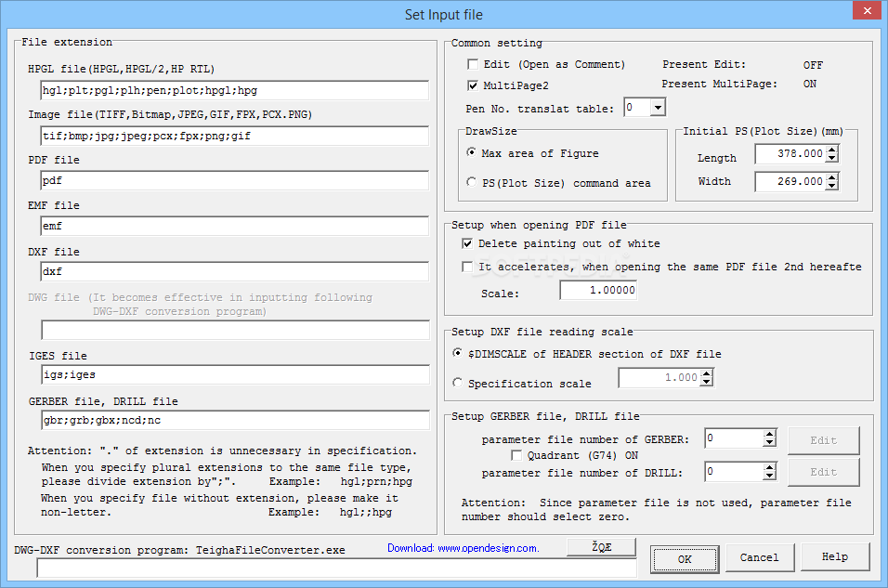The height and width of the screenshot is (588, 888).
Task: Click Edit button for DRILL parameter file
Action: 823,472
